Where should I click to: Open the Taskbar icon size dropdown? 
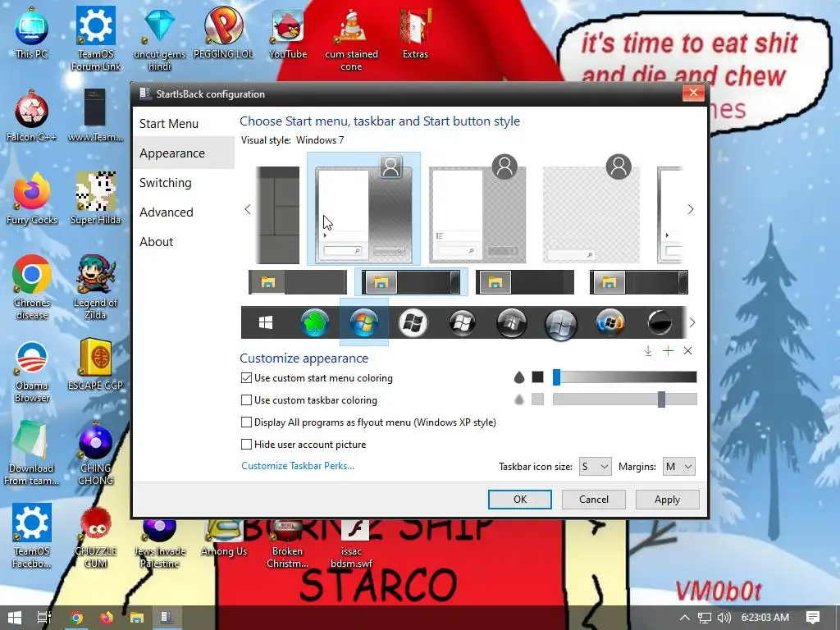[595, 467]
